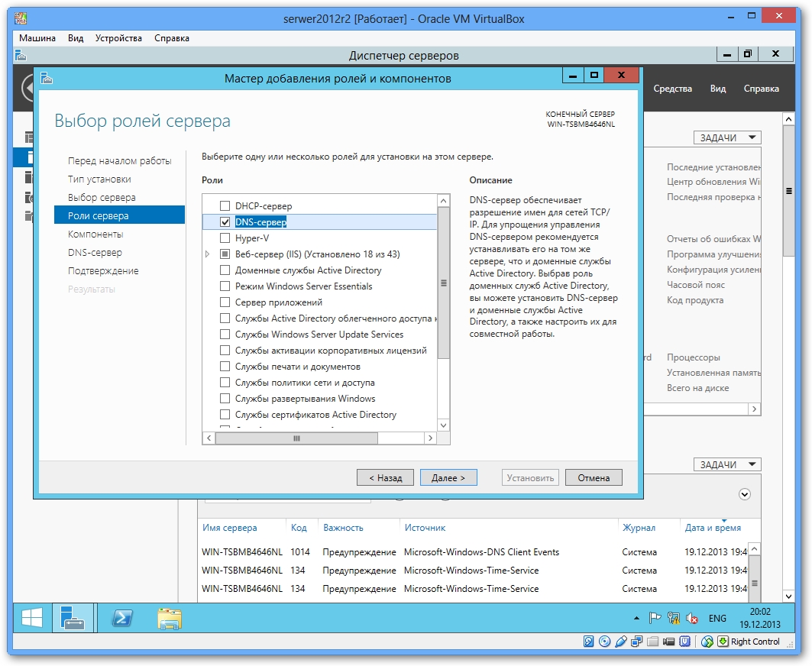
Task: Click the VirtualBox CPU virtualization status icon
Action: click(x=684, y=642)
